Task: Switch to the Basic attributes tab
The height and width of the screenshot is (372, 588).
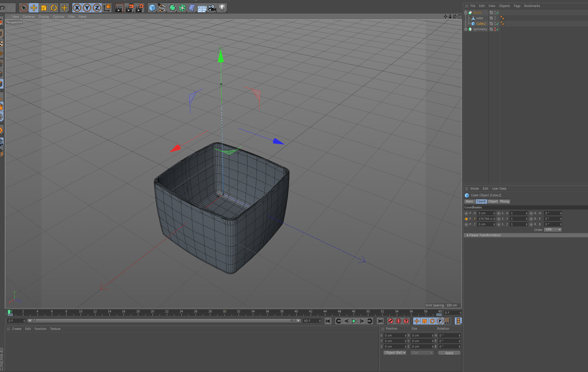Action: click(x=469, y=202)
